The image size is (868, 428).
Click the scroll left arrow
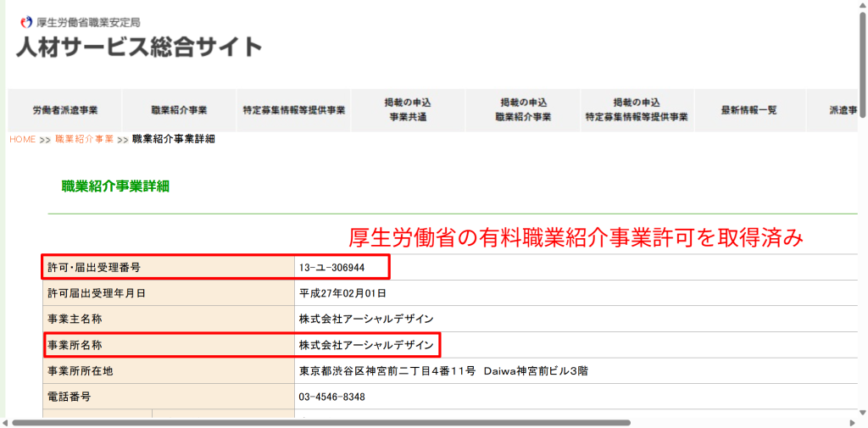4,423
